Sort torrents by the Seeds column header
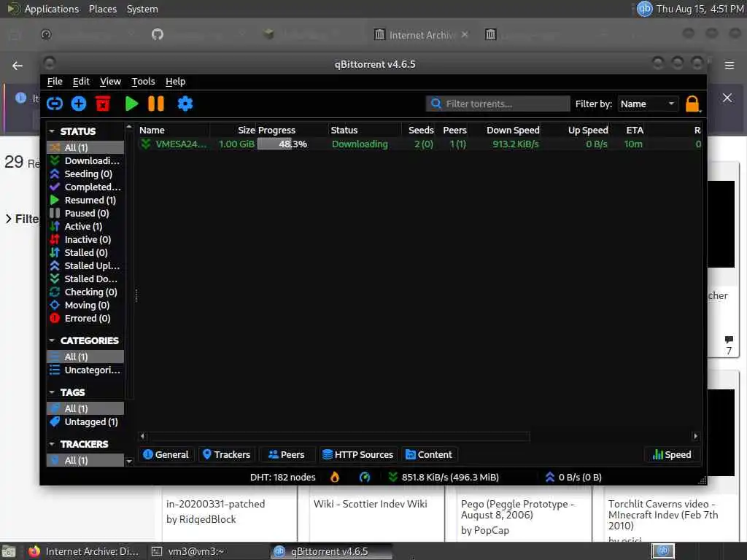 click(418, 130)
